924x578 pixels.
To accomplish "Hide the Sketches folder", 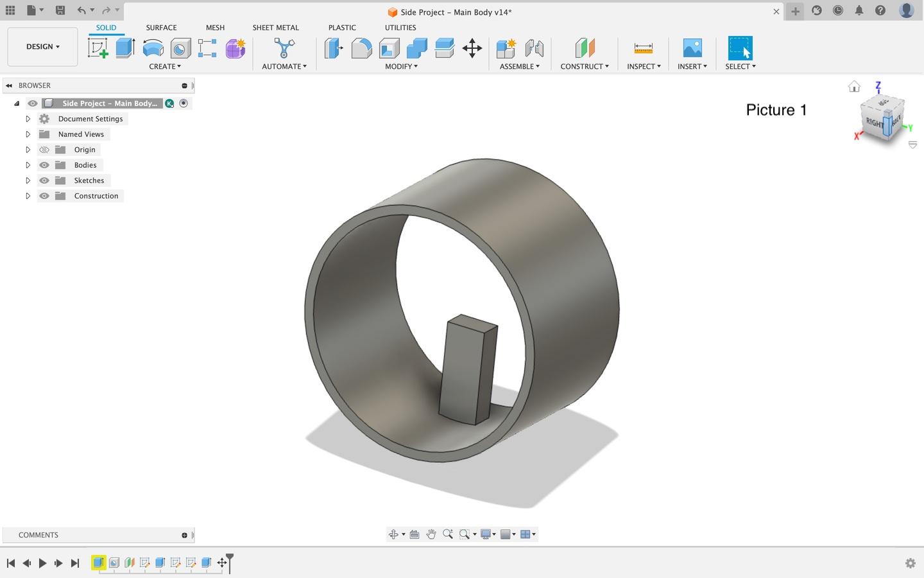I will [x=44, y=180].
